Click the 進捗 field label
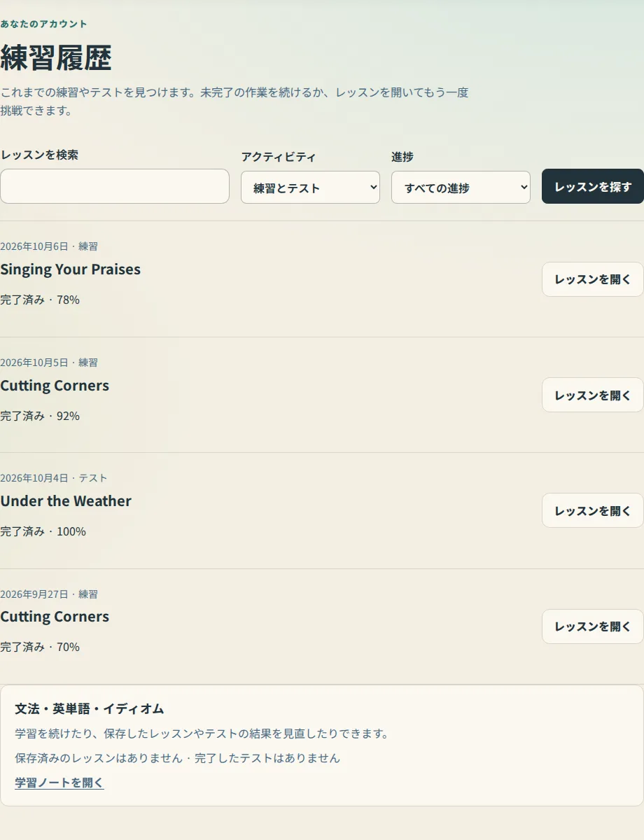644x840 pixels. tap(402, 157)
